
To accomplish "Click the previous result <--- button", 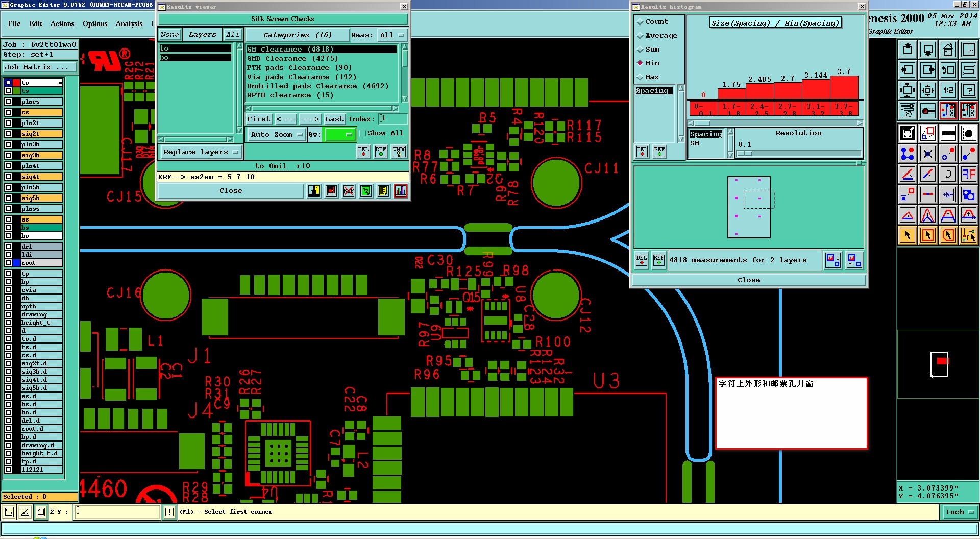I will [x=285, y=119].
